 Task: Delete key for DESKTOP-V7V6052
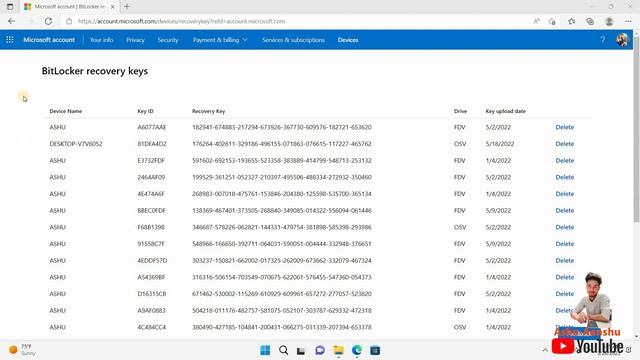click(564, 144)
